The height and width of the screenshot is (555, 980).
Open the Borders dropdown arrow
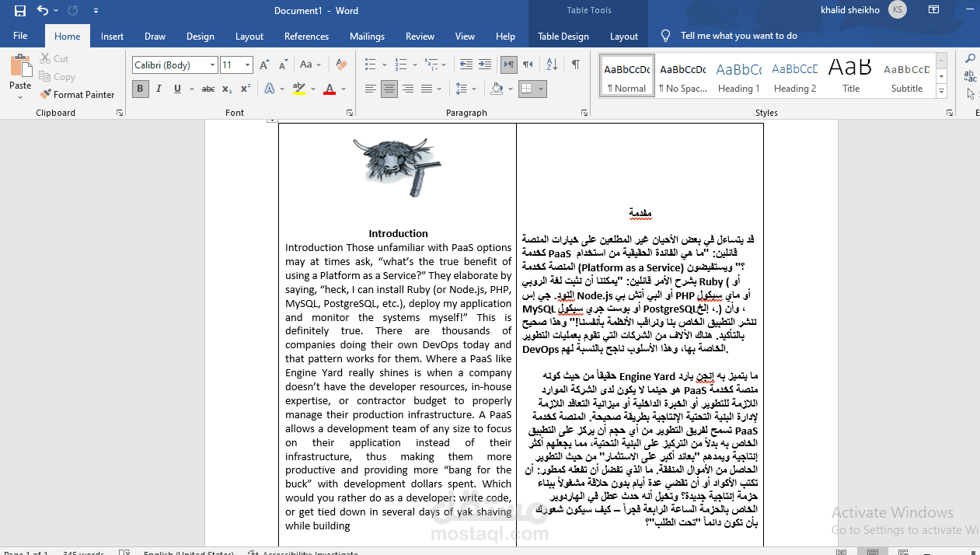click(541, 89)
